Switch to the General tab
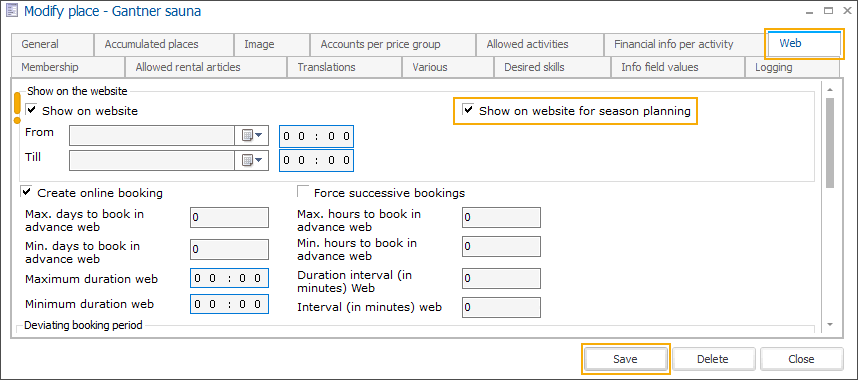This screenshot has width=858, height=380. coord(52,44)
